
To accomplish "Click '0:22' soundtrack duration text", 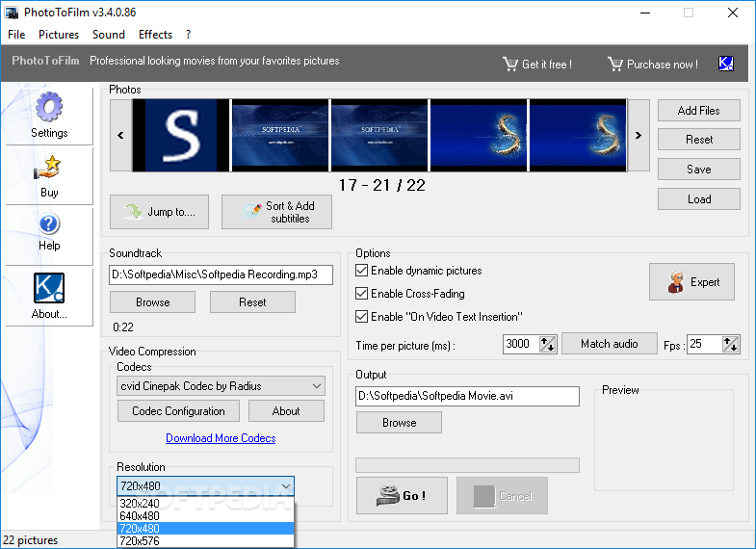I will 123,327.
